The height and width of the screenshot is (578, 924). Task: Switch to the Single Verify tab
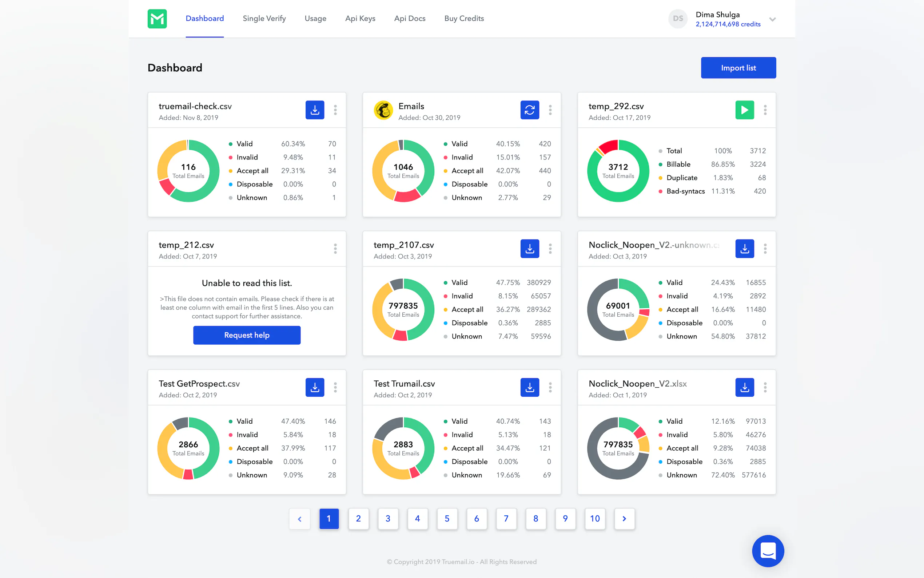264,18
